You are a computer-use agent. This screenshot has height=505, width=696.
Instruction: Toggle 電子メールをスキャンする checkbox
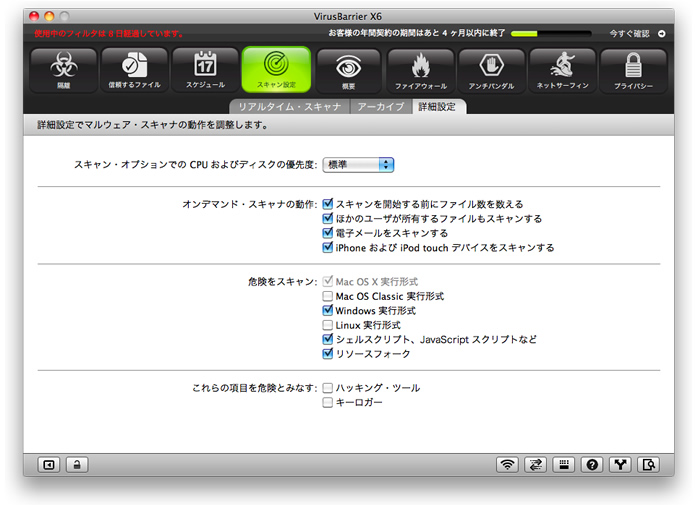[328, 233]
